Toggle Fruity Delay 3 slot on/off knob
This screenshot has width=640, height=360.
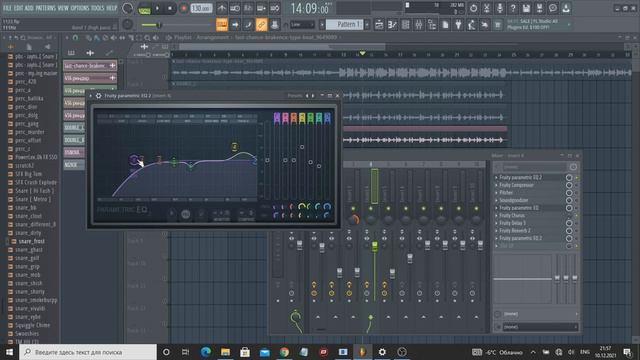(x=569, y=223)
